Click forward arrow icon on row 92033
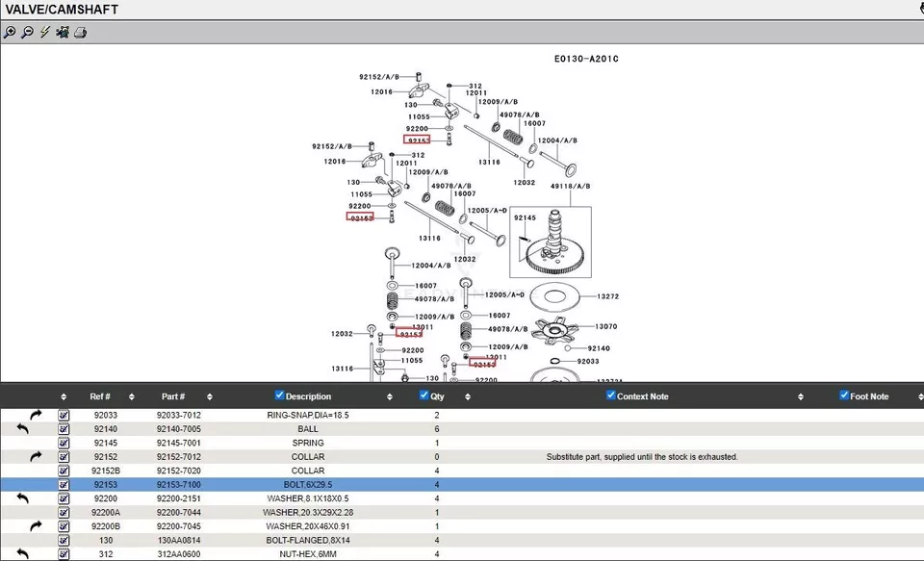 click(36, 415)
